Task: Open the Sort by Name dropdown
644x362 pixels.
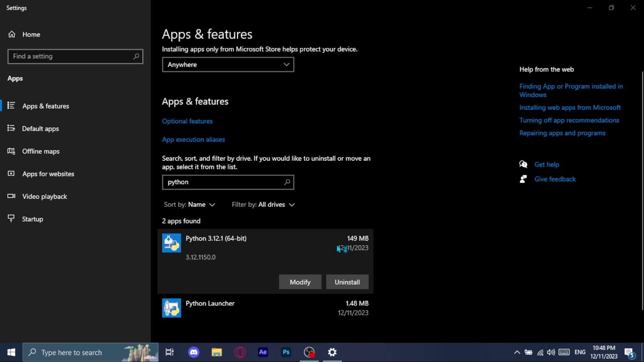Action: [x=190, y=204]
